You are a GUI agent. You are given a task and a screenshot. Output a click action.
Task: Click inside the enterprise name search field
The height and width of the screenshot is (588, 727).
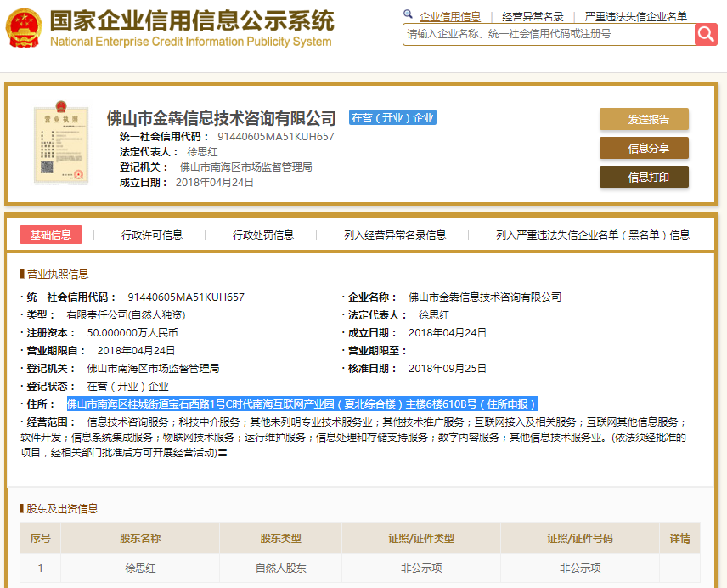pyautogui.click(x=548, y=34)
